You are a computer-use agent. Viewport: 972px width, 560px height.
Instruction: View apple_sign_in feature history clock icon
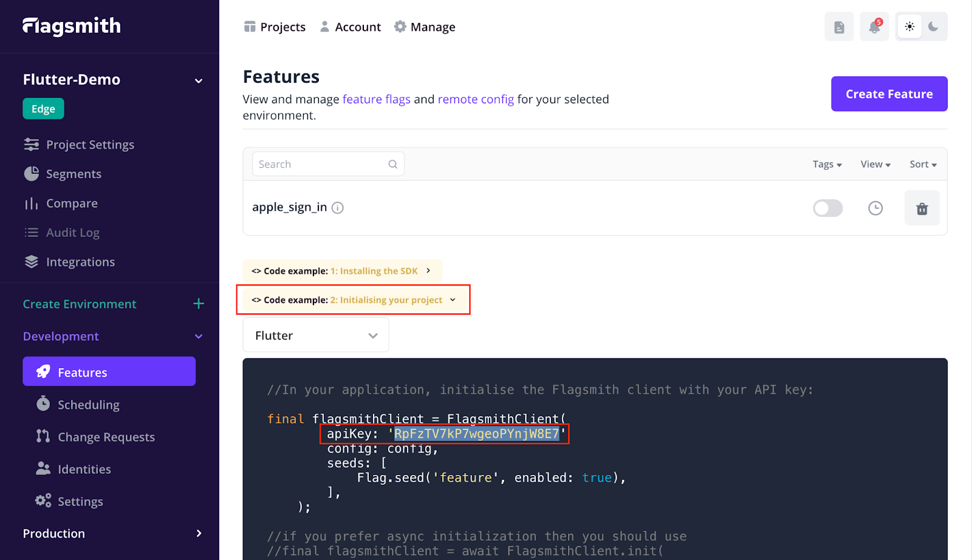[x=875, y=208]
